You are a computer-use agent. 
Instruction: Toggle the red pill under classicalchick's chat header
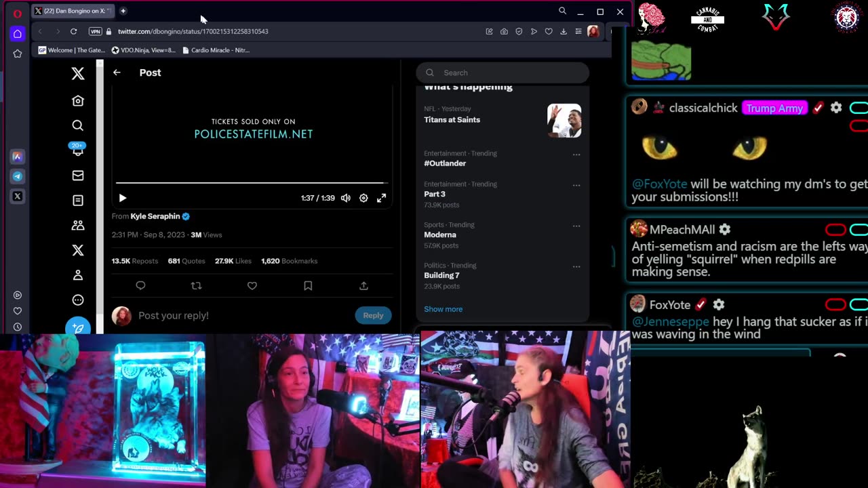click(x=859, y=126)
